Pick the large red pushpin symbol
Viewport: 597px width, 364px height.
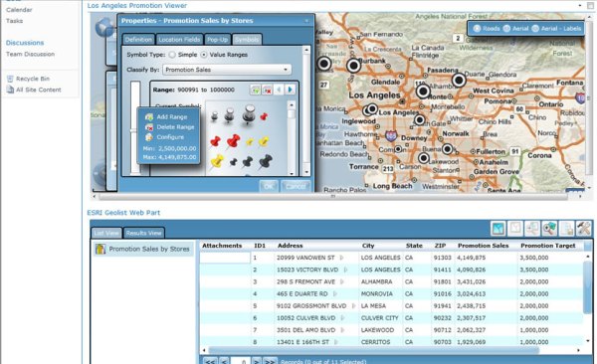pyautogui.click(x=234, y=141)
